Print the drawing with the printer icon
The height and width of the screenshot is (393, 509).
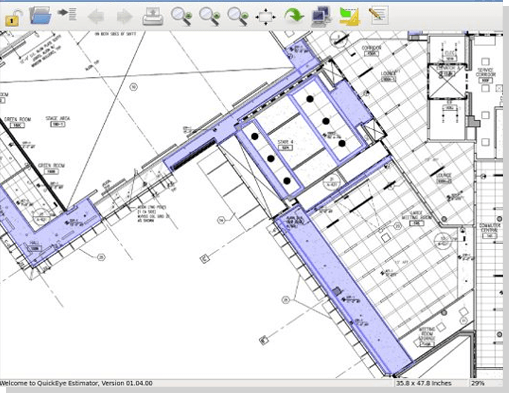(153, 16)
